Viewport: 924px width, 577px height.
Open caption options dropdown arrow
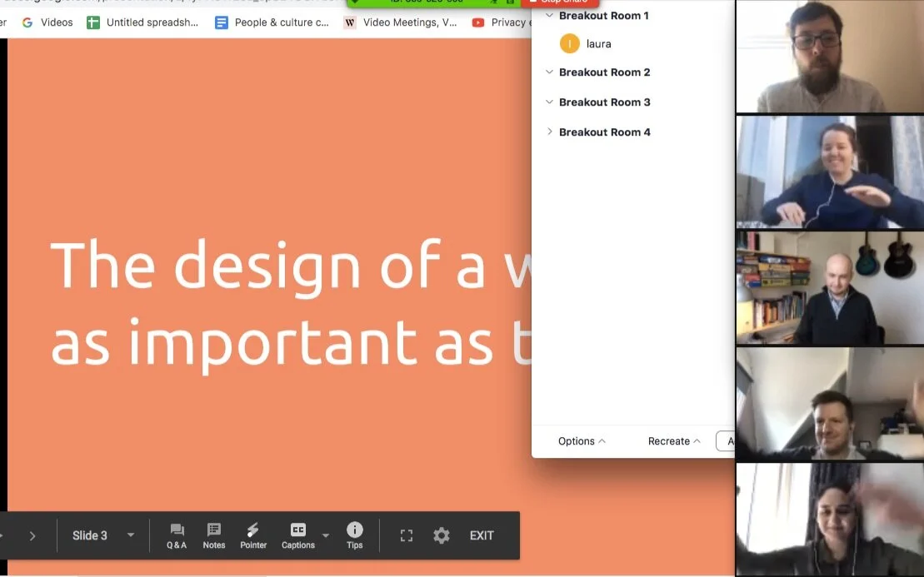point(325,536)
